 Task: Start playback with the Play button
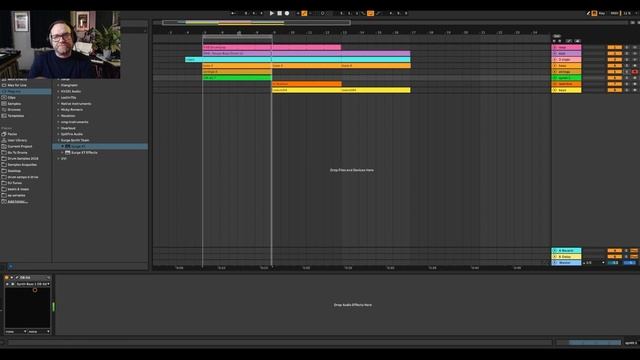click(272, 13)
